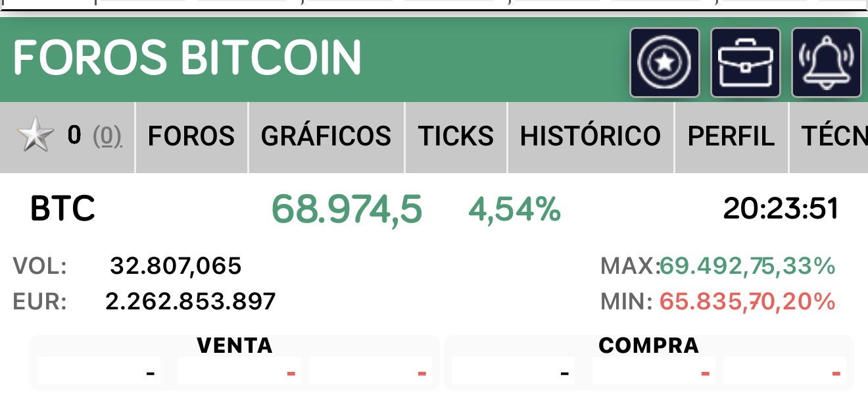
Task: Click the BTC ticker symbol
Action: click(63, 209)
